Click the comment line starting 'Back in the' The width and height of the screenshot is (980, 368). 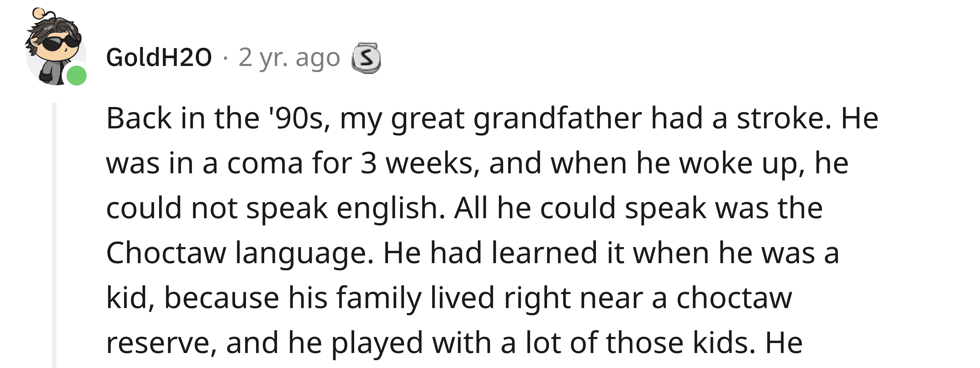pyautogui.click(x=492, y=119)
